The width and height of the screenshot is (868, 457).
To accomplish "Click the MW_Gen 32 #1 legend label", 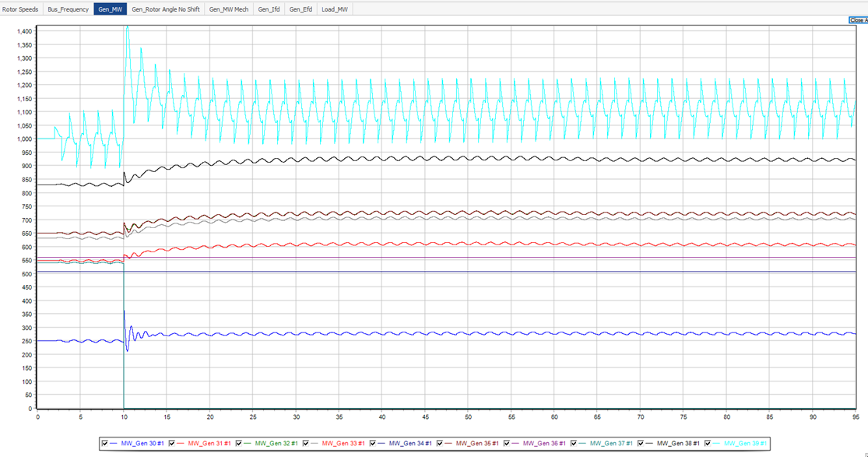I will point(276,443).
